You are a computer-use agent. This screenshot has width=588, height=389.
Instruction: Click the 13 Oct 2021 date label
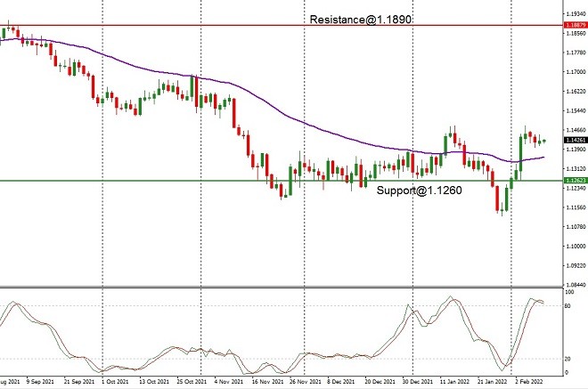click(x=154, y=382)
